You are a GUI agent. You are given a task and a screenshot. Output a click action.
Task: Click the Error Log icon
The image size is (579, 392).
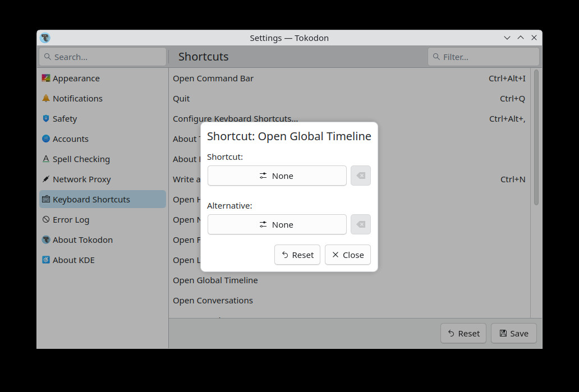[x=46, y=219]
